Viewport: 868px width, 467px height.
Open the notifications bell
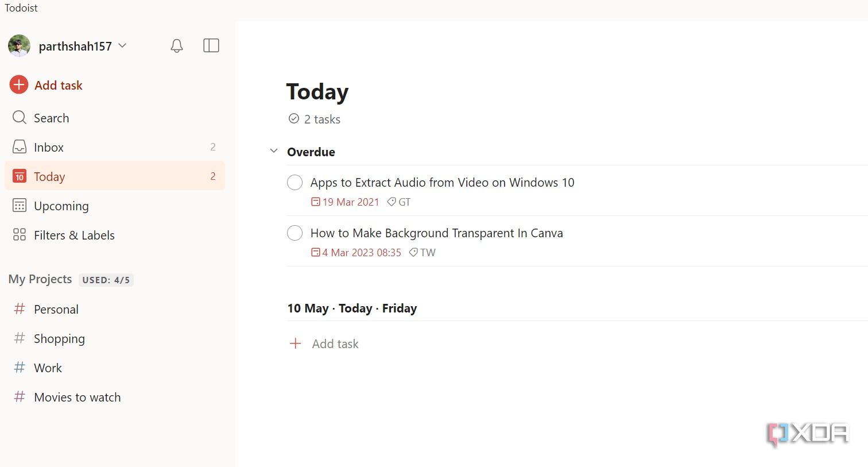(x=177, y=46)
